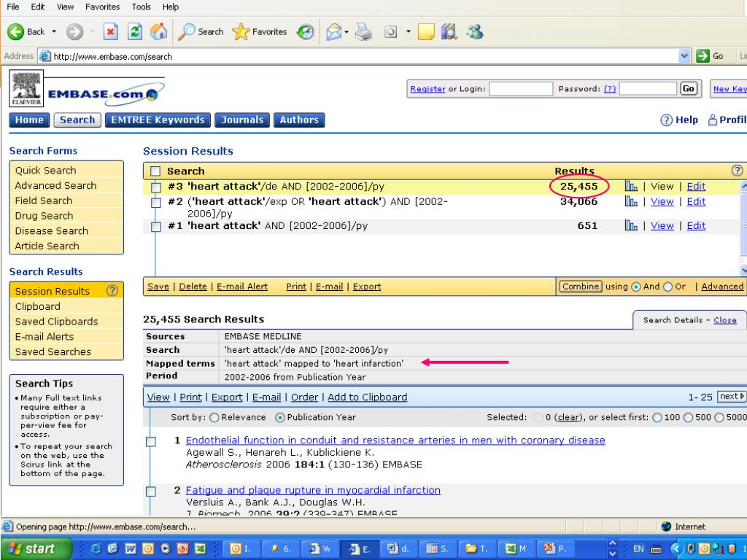Click the next button for results paging
The height and width of the screenshot is (560, 747).
point(732,396)
